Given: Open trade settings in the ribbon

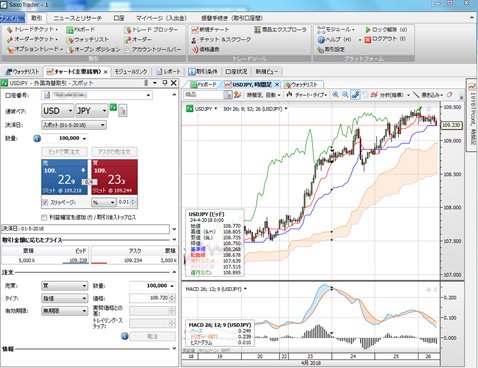Looking at the screenshot, I should click(x=331, y=49).
